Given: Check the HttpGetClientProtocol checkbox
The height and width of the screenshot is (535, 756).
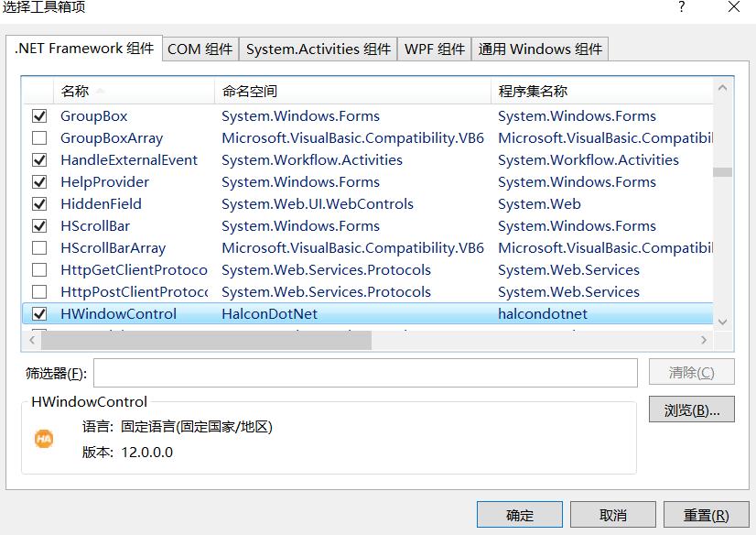Looking at the screenshot, I should click(x=38, y=269).
